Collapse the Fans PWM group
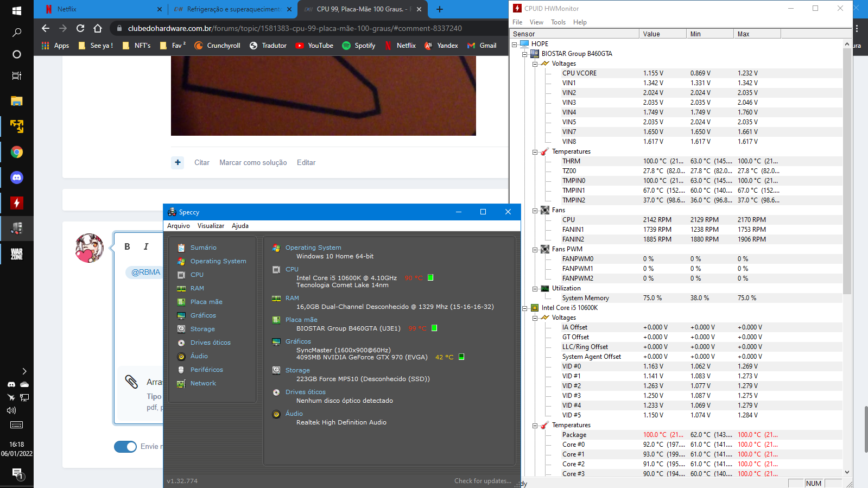The height and width of the screenshot is (488, 868). (535, 249)
